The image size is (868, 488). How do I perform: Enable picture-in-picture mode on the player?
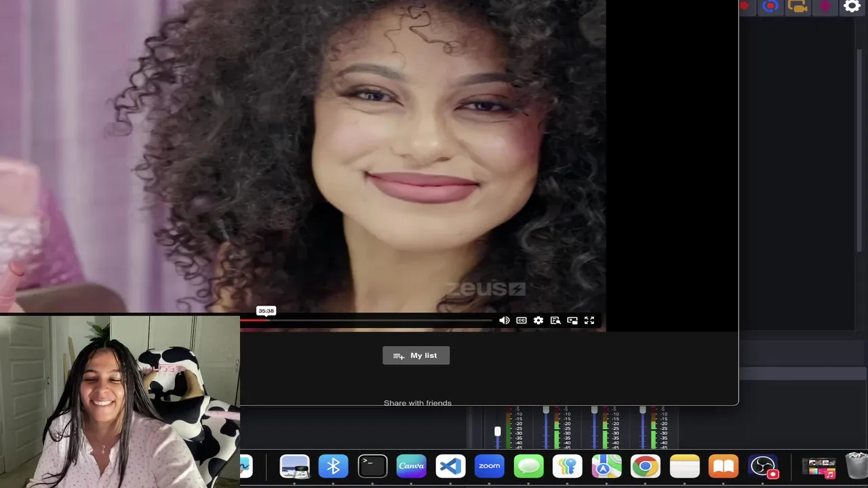tap(572, 321)
